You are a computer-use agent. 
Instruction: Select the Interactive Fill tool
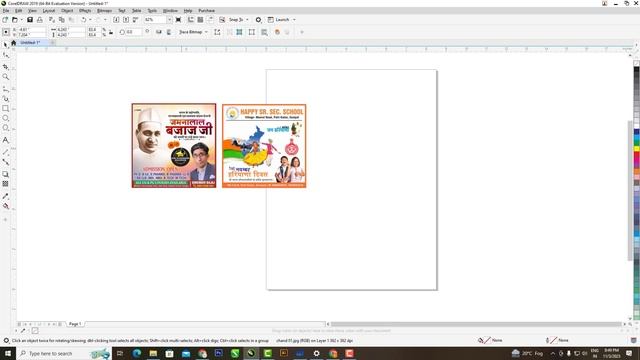click(5, 206)
